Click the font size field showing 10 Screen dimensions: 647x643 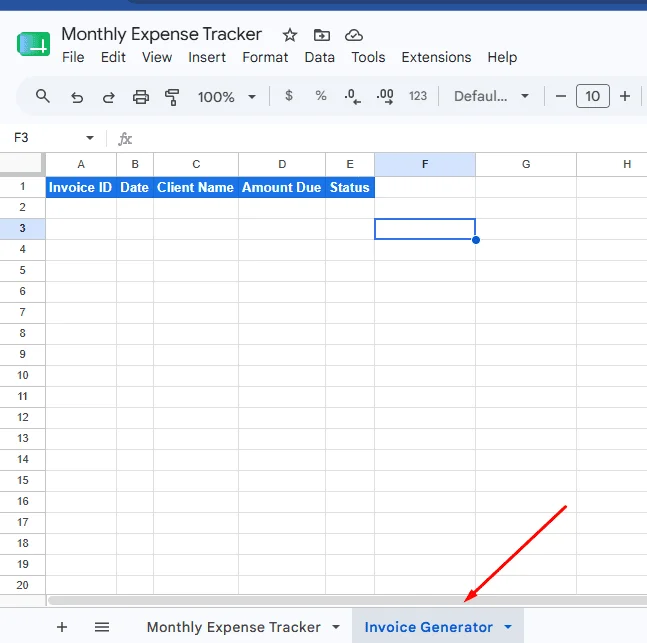pos(593,96)
